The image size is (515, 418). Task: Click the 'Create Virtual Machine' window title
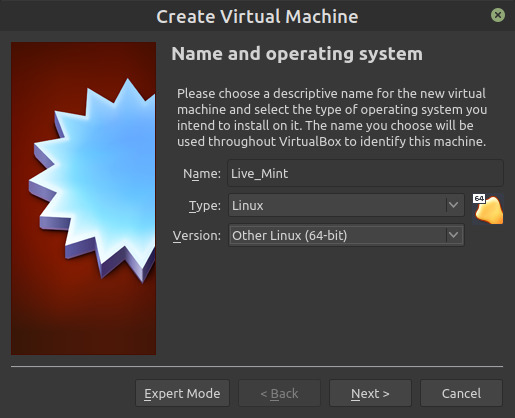tap(257, 16)
